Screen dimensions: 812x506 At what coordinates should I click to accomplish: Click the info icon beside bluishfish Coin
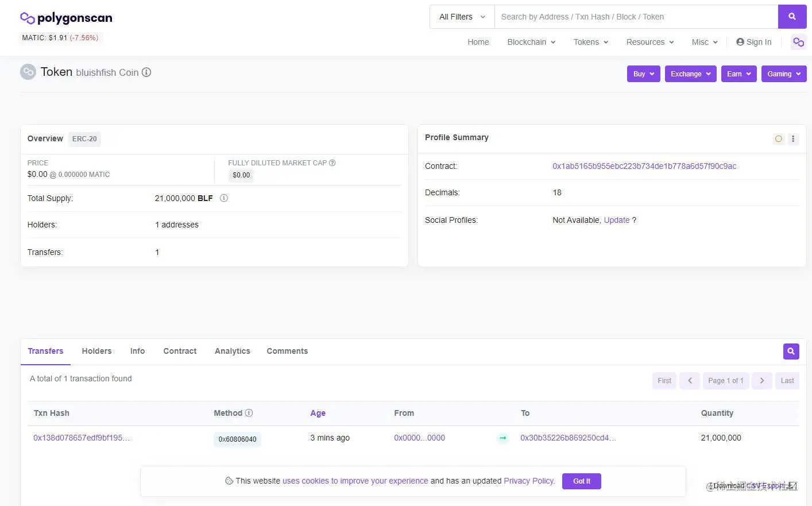146,72
